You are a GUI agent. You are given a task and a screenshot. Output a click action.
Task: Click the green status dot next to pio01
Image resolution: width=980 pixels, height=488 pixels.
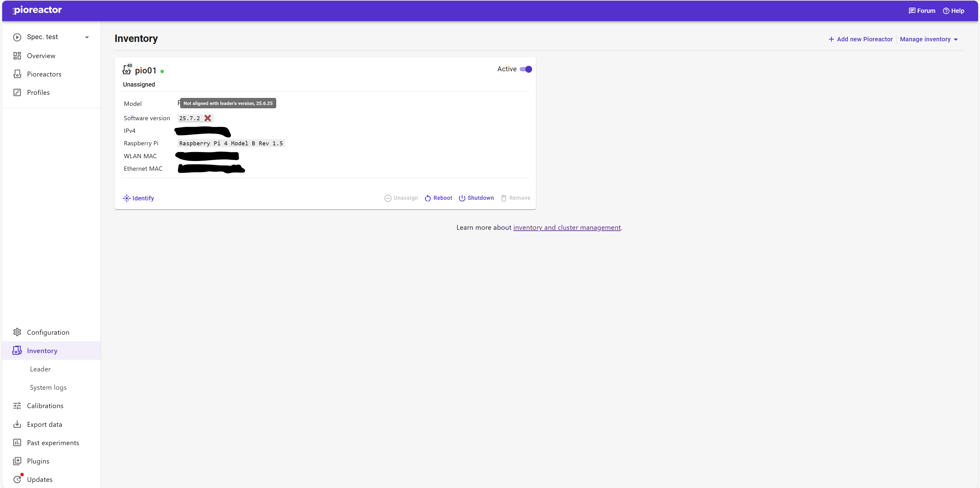coord(162,71)
